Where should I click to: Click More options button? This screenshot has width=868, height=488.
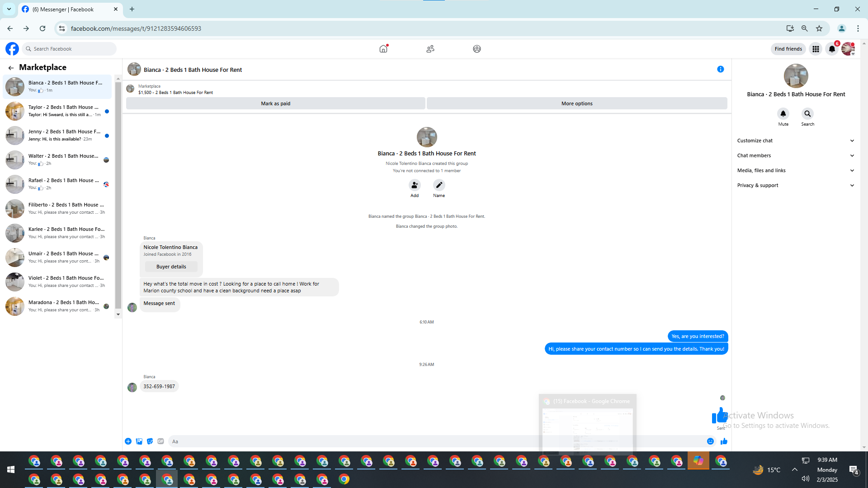pyautogui.click(x=577, y=103)
